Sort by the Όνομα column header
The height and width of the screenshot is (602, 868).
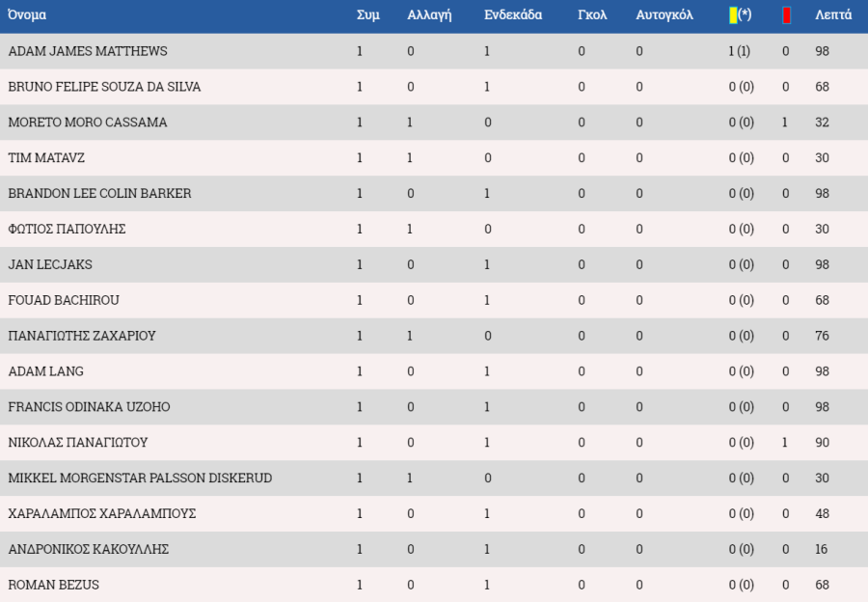pos(27,14)
